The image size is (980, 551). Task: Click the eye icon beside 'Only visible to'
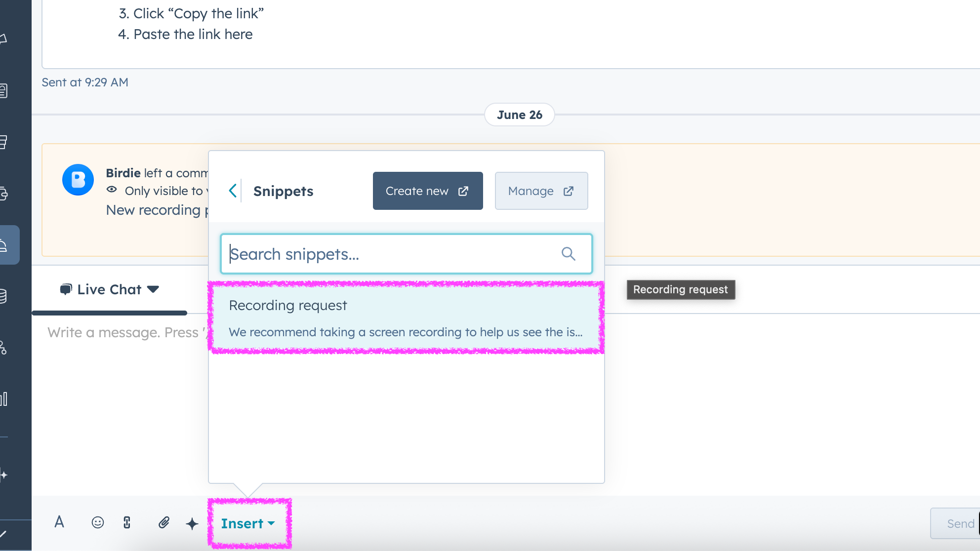pos(112,190)
